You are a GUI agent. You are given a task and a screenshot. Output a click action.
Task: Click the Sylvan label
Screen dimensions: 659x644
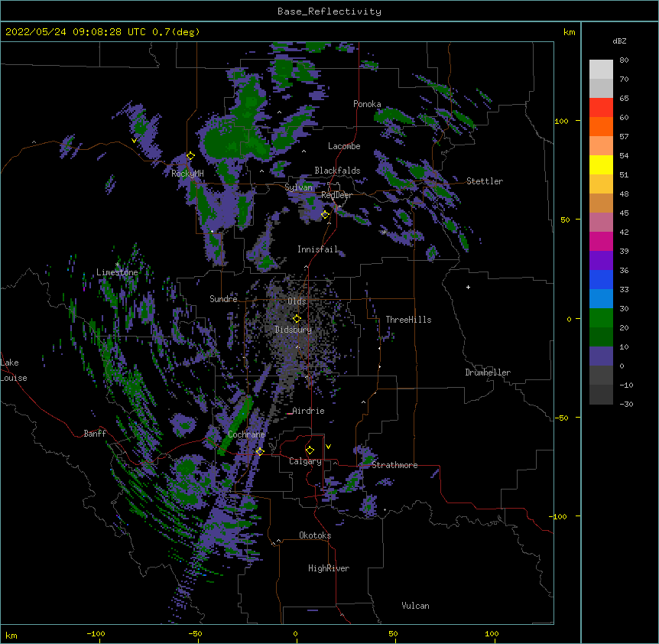click(x=298, y=187)
